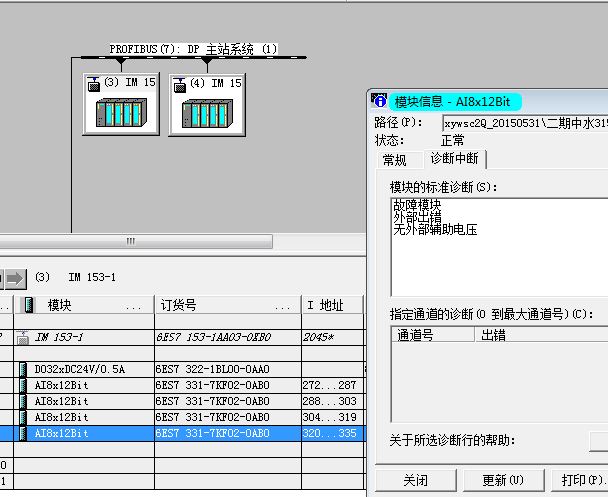Image resolution: width=608 pixels, height=497 pixels.
Task: Click the 关闭 button
Action: coord(416,481)
